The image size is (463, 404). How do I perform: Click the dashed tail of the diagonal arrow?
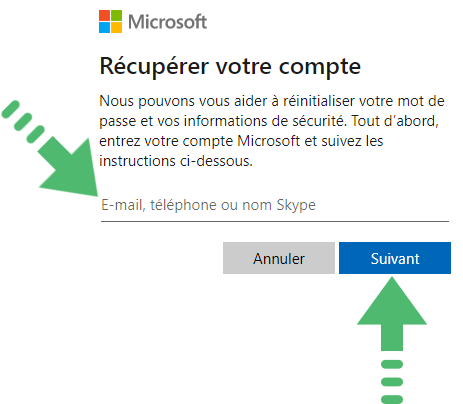pyautogui.click(x=23, y=122)
